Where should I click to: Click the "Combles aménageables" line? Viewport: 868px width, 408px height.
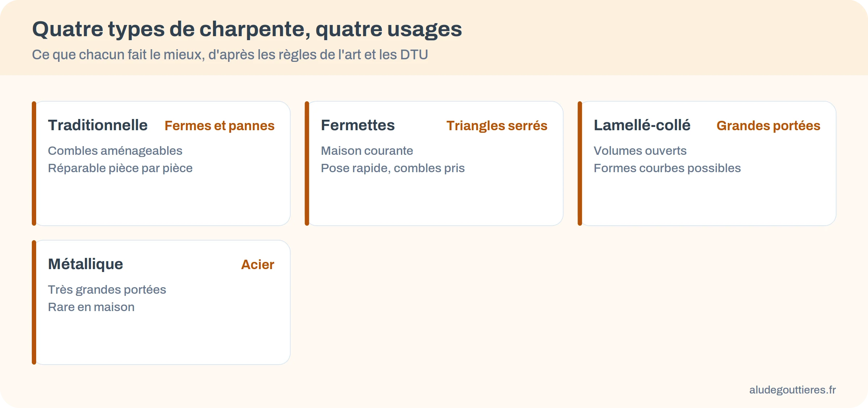(x=115, y=151)
